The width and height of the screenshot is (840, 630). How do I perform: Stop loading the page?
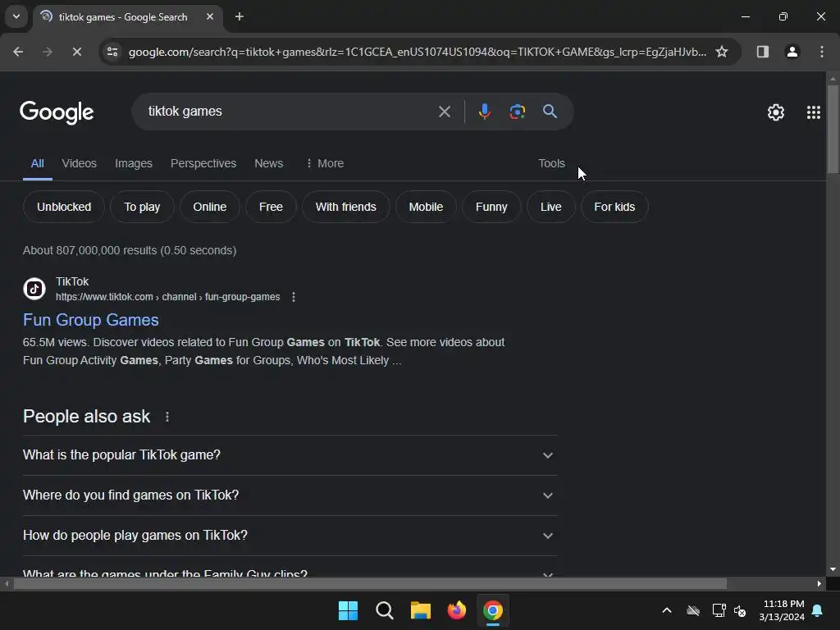[x=76, y=52]
